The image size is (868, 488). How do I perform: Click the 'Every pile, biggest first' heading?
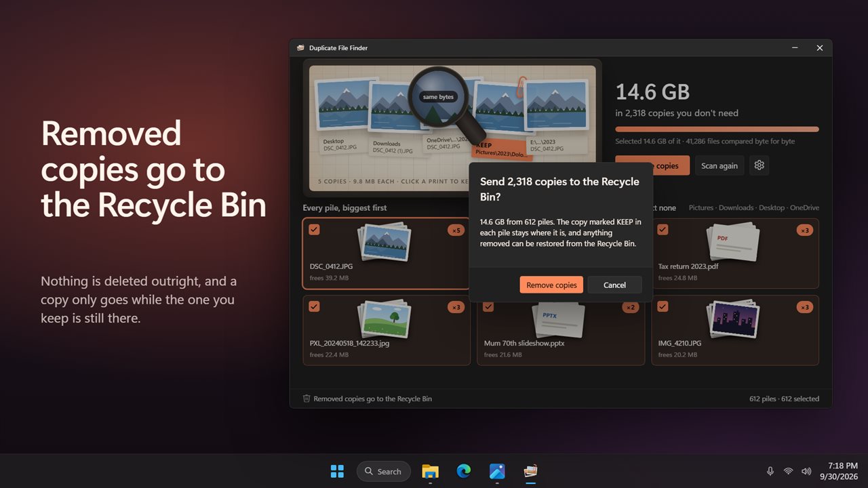click(344, 207)
